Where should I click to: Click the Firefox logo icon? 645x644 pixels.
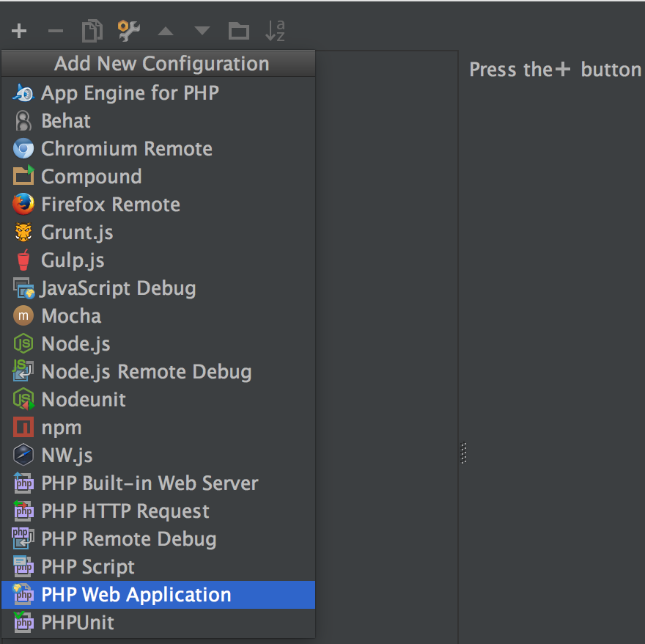pos(23,204)
